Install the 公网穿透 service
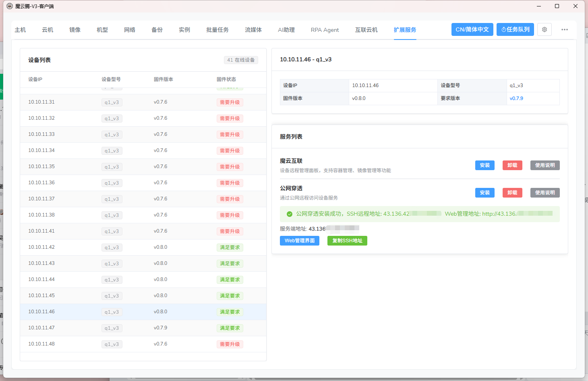The width and height of the screenshot is (588, 381). [485, 193]
